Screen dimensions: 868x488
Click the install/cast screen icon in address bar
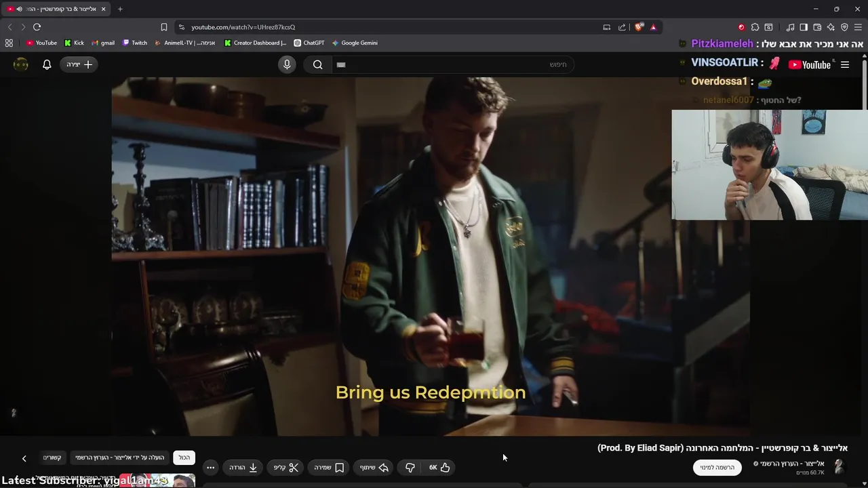(607, 27)
